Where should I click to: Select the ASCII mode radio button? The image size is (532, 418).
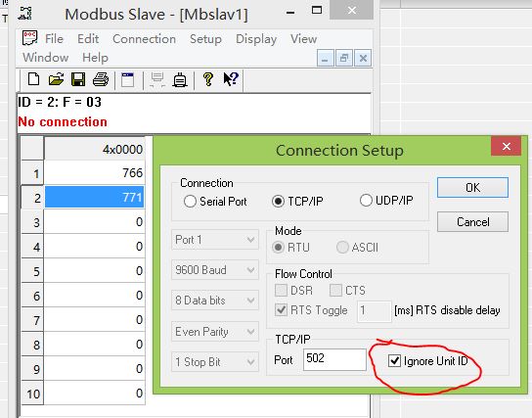(342, 248)
